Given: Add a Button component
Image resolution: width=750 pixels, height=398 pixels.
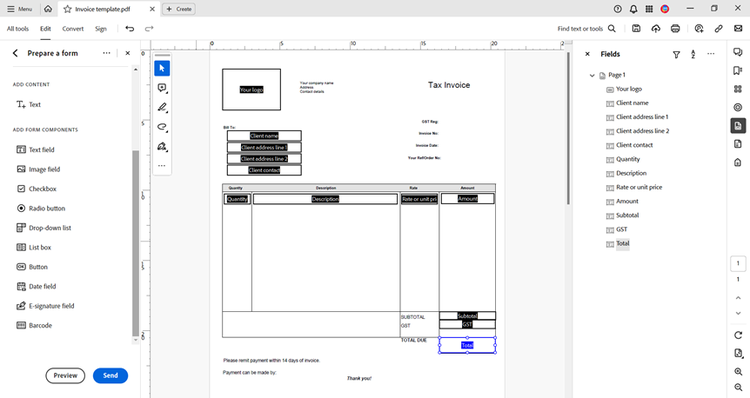Looking at the screenshot, I should point(32,267).
